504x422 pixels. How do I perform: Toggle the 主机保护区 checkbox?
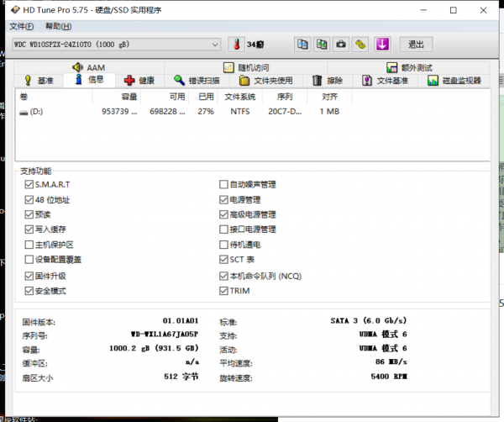29,245
